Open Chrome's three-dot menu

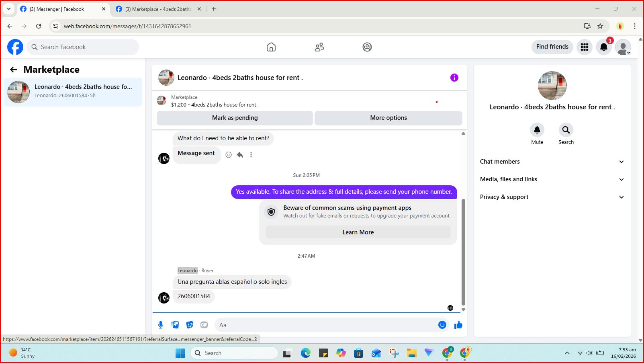(635, 26)
